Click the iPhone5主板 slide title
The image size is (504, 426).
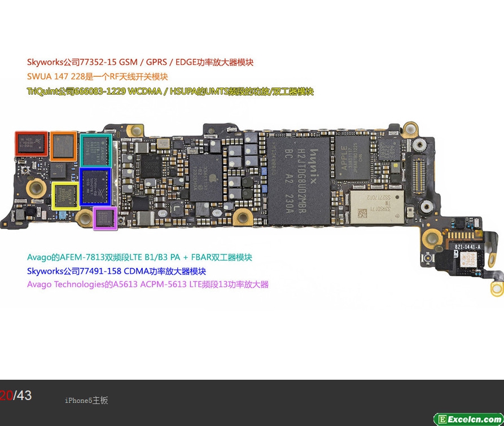(86, 401)
